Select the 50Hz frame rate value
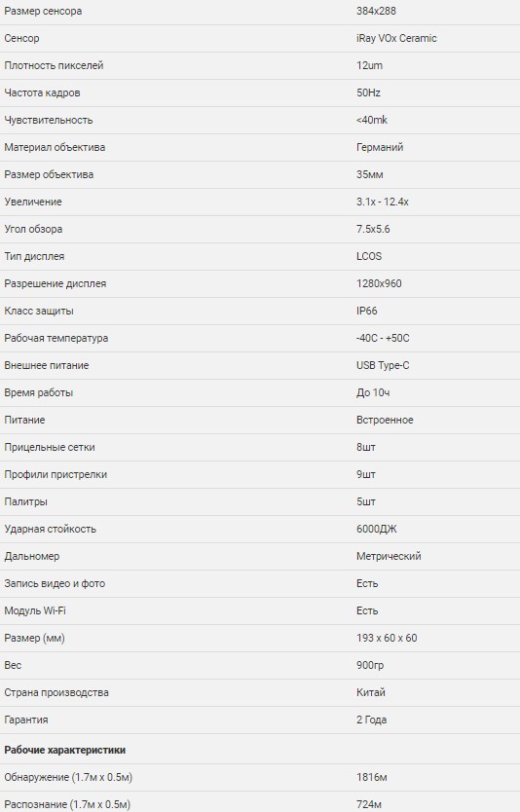 [x=368, y=92]
